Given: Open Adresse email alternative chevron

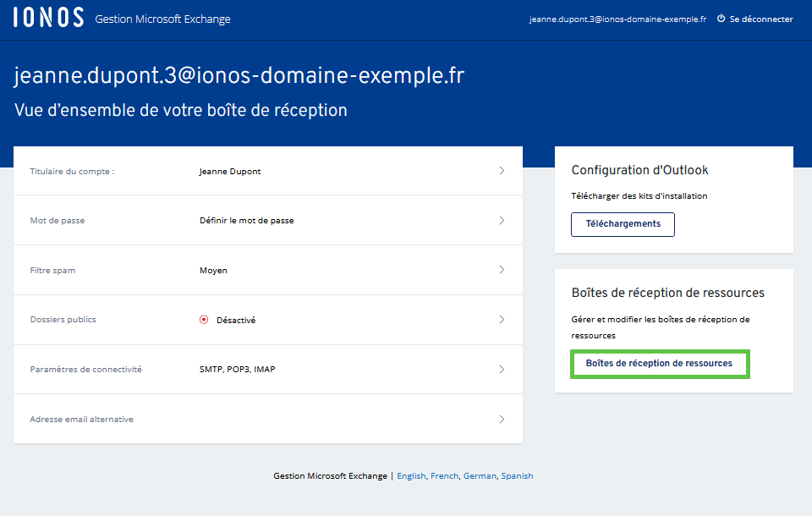Looking at the screenshot, I should pos(502,419).
